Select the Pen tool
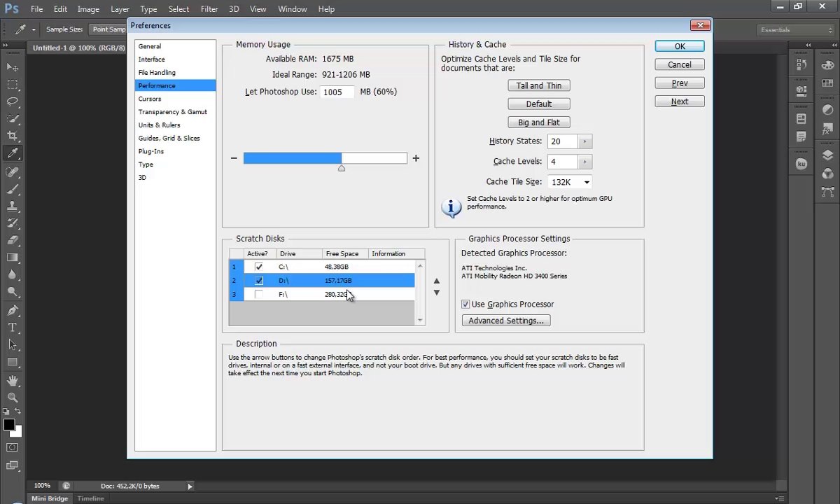840x504 pixels. point(13,310)
